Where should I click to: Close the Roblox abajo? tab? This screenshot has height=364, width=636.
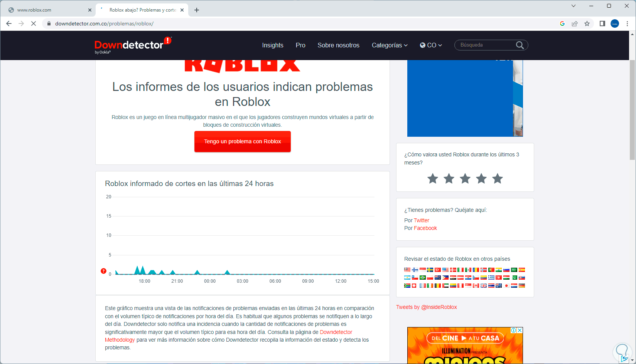182,10
